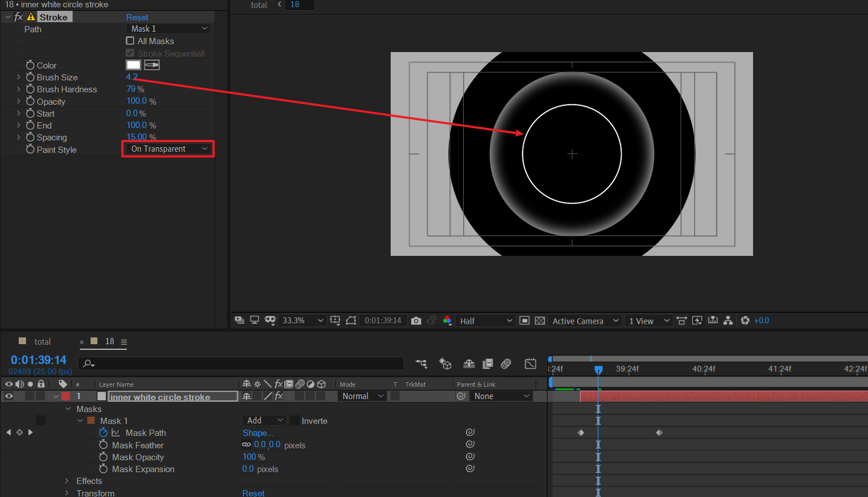Image resolution: width=868 pixels, height=497 pixels.
Task: Open the 33.3% magnification dropdown
Action: coord(302,320)
